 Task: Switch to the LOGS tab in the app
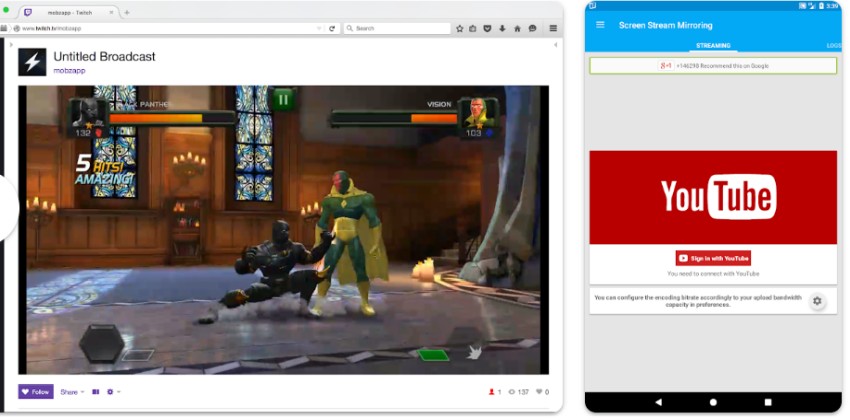point(834,46)
